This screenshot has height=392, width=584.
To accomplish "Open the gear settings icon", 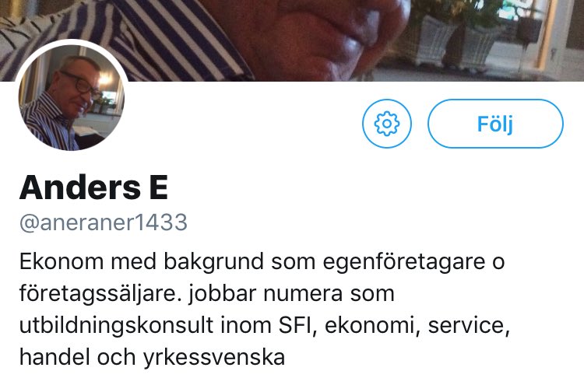I will click(386, 124).
